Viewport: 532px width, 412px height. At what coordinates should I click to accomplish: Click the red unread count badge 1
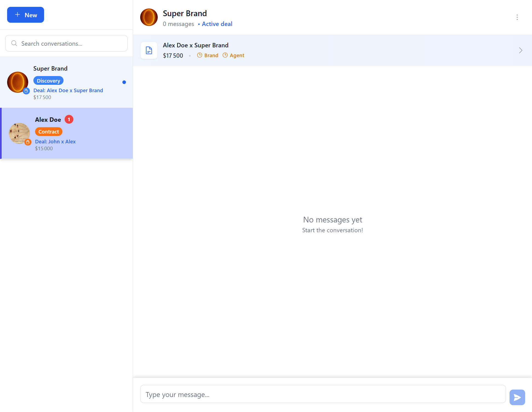(x=69, y=119)
